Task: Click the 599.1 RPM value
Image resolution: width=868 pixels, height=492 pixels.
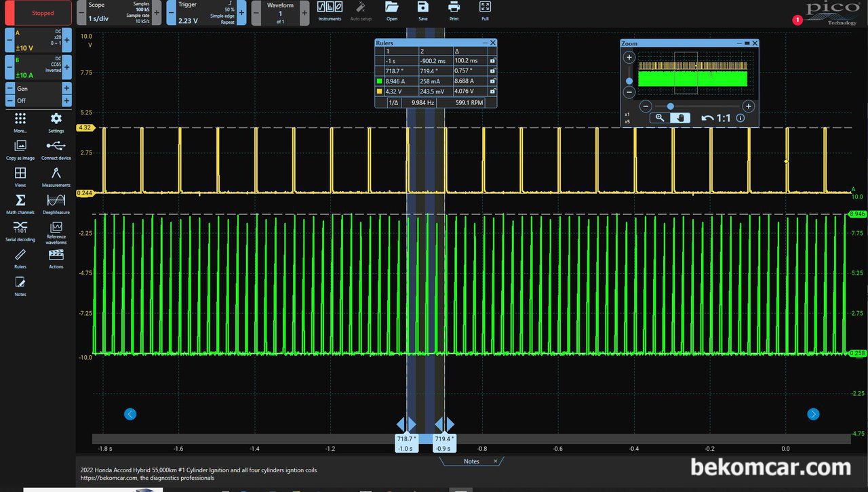Action: 469,102
